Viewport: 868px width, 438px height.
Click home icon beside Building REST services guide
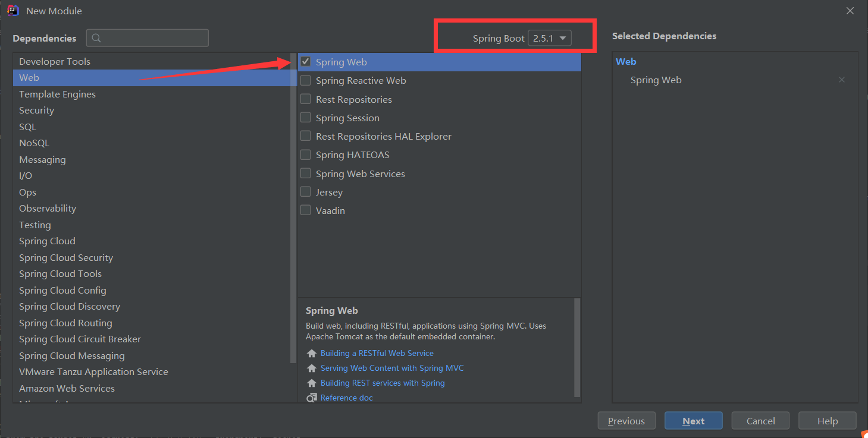click(312, 383)
